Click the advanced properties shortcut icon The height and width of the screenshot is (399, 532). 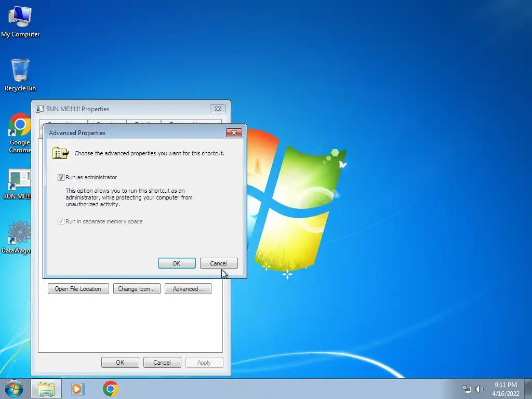[60, 153]
